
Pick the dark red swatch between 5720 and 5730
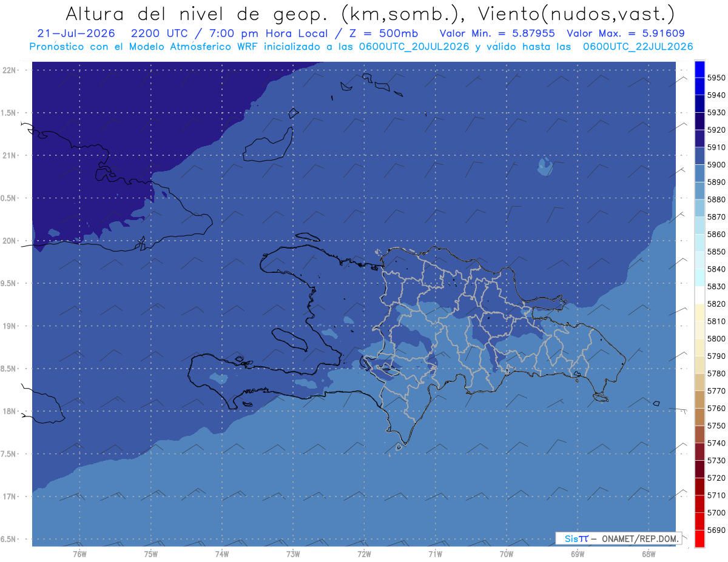tap(699, 469)
